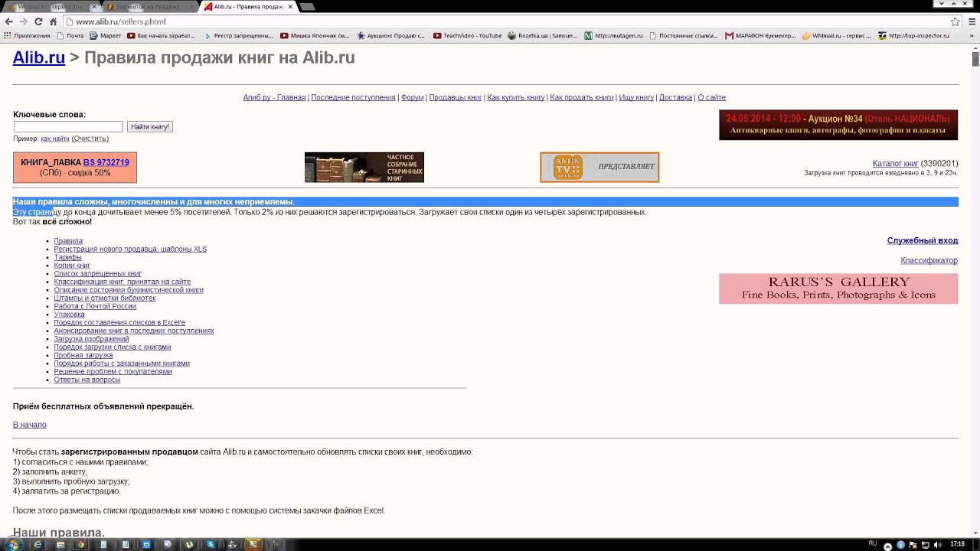
Task: Click the browser Forward arrow
Action: (24, 21)
